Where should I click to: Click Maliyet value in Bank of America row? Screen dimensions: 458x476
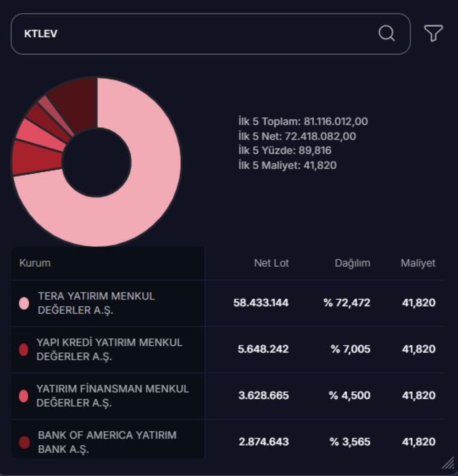tap(419, 442)
